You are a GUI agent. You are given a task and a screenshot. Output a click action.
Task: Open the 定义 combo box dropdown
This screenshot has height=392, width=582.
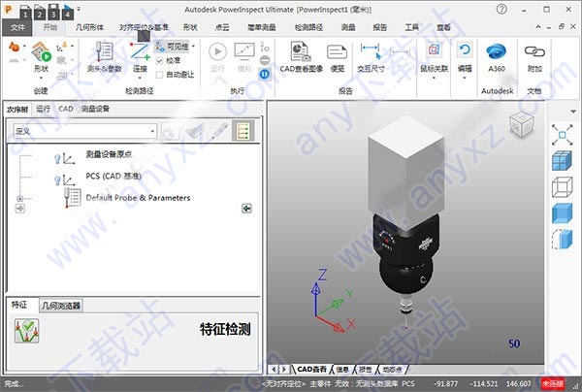tap(152, 131)
